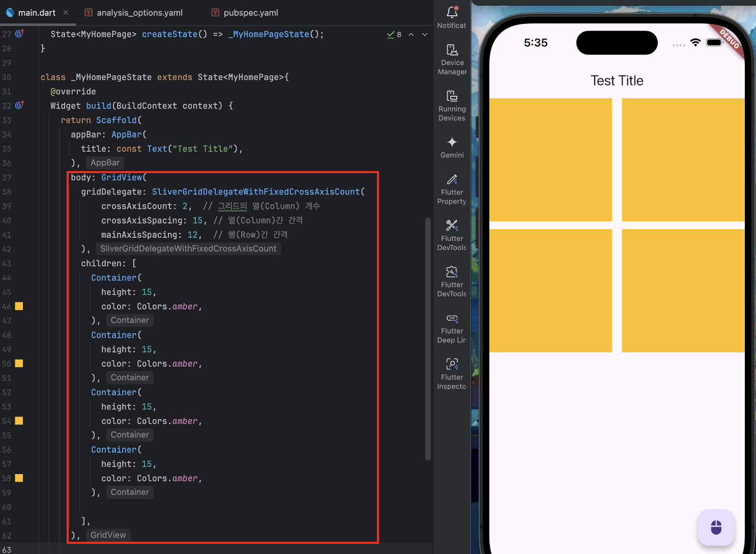Click the Container closing label on line 51

click(130, 378)
